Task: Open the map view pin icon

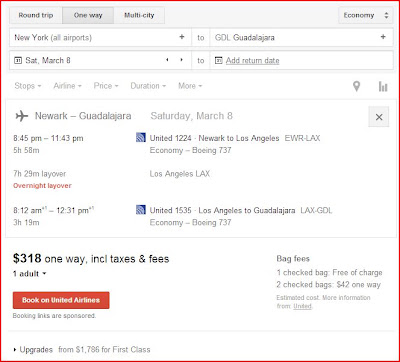Action: click(356, 86)
